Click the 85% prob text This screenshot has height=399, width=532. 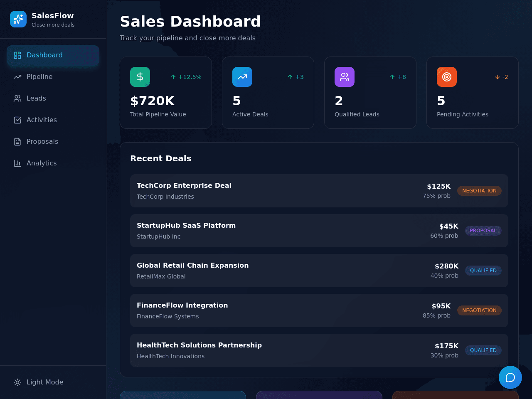[436, 315]
